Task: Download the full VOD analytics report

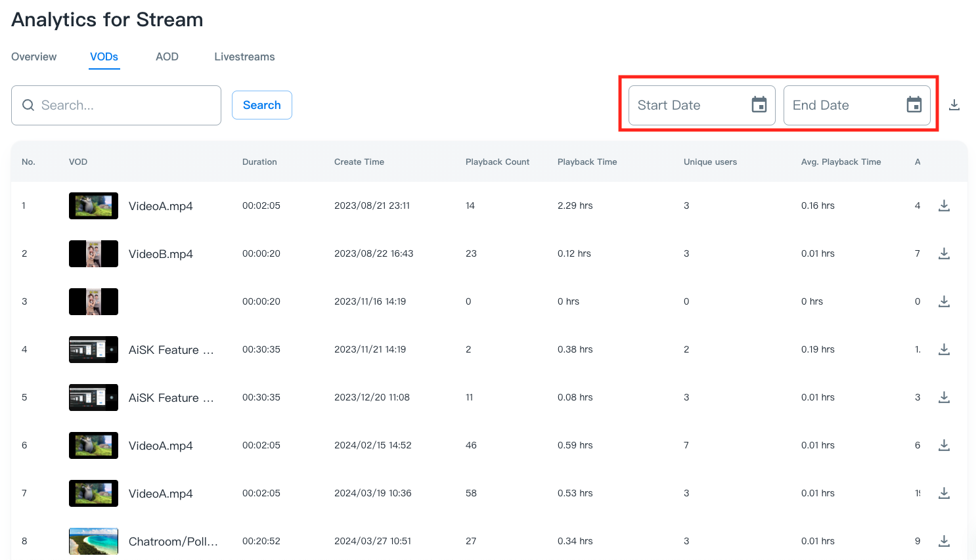Action: point(954,105)
